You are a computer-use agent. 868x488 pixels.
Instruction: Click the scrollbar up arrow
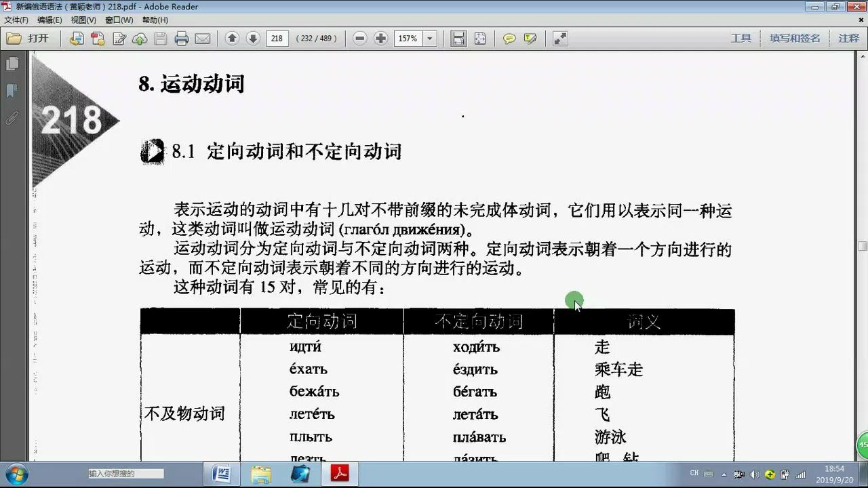click(x=863, y=56)
